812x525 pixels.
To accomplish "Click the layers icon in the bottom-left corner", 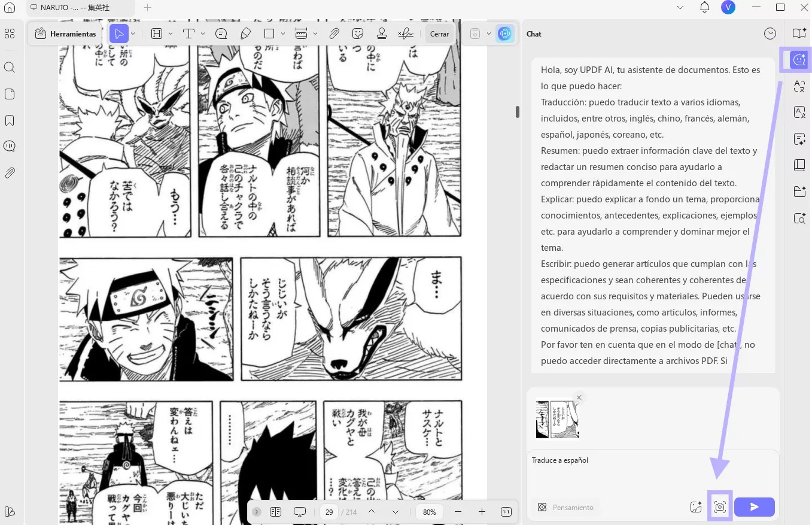I will (10, 511).
